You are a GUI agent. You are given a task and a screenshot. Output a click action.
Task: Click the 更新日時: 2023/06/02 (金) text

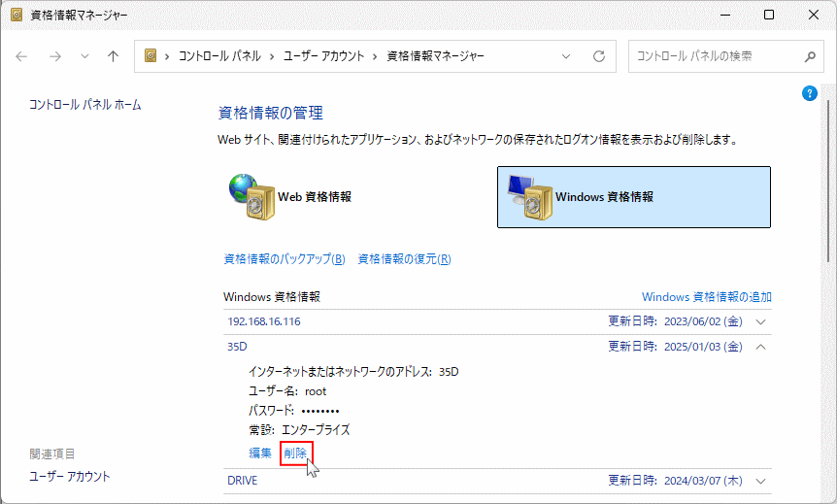(x=675, y=321)
